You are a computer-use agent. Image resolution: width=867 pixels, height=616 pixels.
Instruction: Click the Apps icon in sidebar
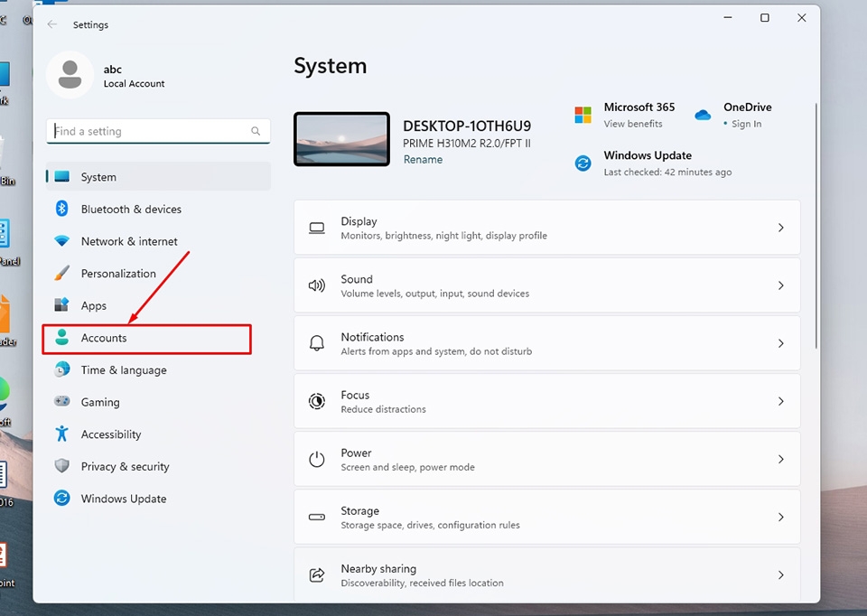(x=62, y=304)
